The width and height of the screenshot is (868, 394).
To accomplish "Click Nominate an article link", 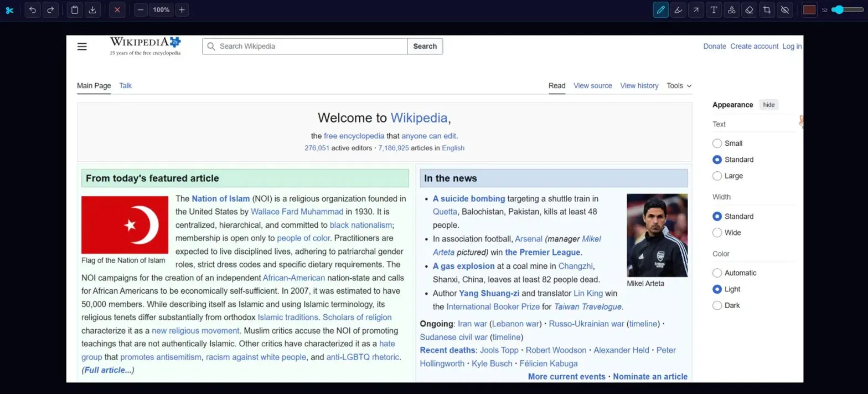I will 650,376.
